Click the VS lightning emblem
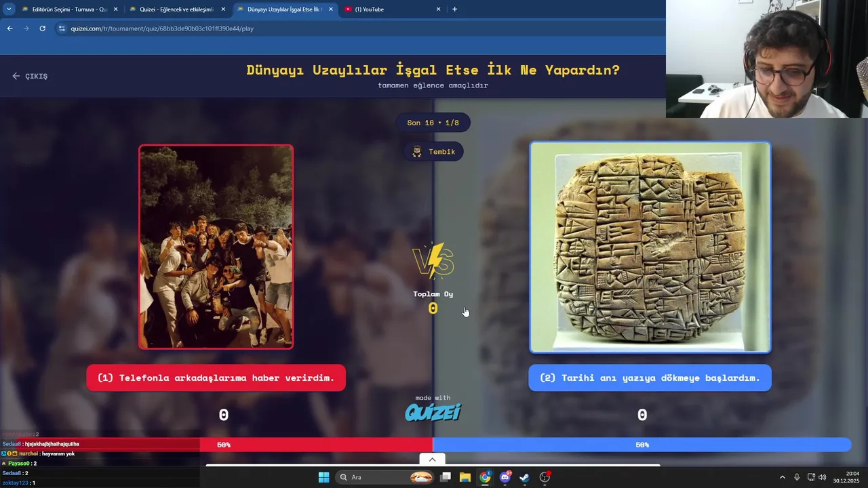The image size is (868, 488). pyautogui.click(x=433, y=261)
